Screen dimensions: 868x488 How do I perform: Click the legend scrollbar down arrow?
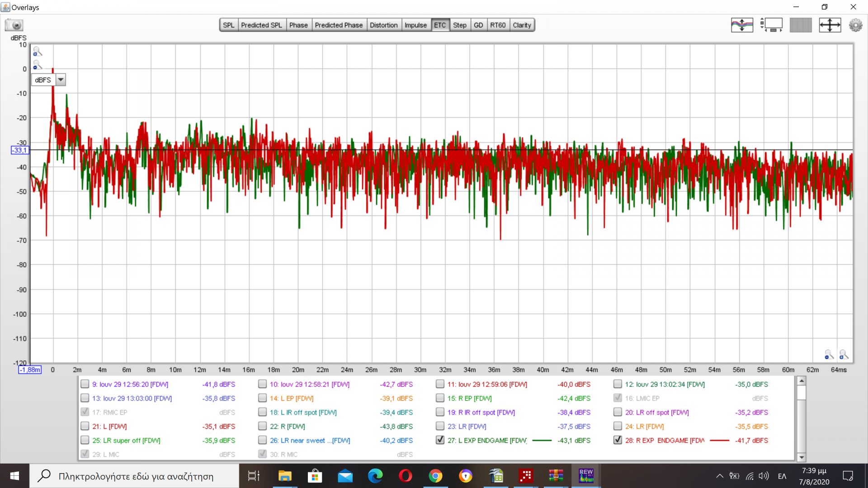click(x=802, y=457)
